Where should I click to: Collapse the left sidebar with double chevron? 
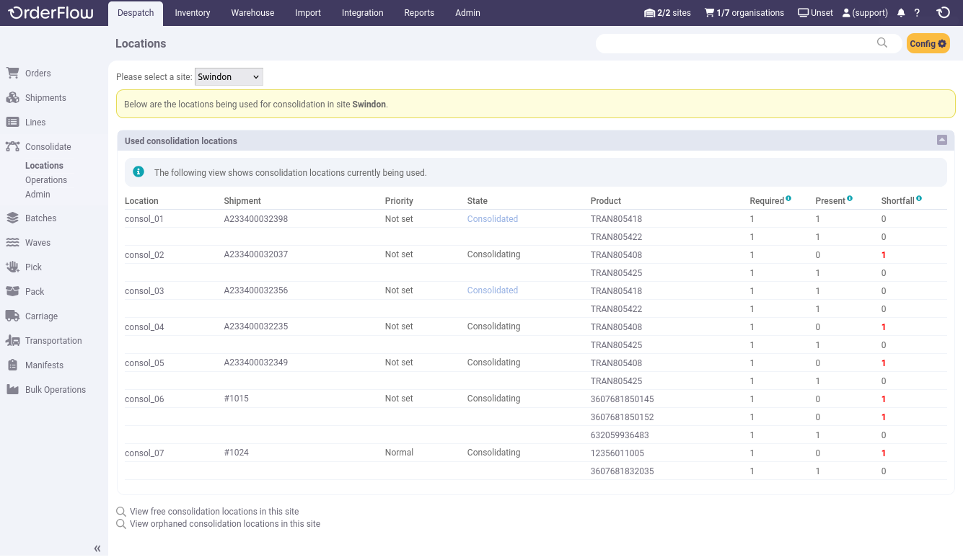pos(97,548)
